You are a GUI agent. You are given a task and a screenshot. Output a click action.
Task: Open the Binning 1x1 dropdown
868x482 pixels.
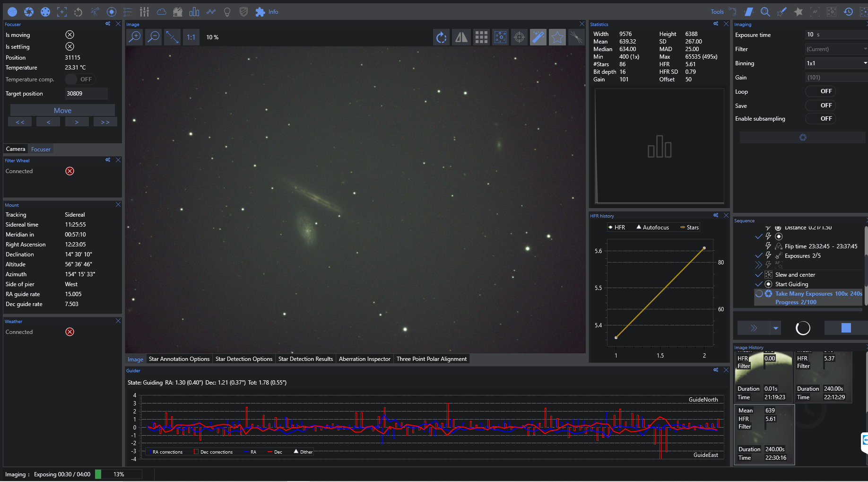click(x=836, y=63)
